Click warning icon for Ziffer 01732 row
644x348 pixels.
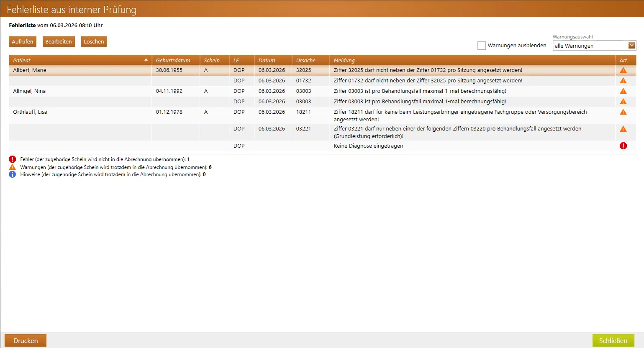click(623, 81)
